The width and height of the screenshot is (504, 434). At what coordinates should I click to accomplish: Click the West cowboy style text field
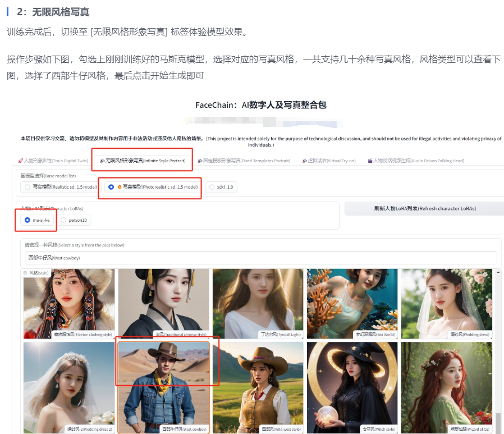pyautogui.click(x=260, y=258)
